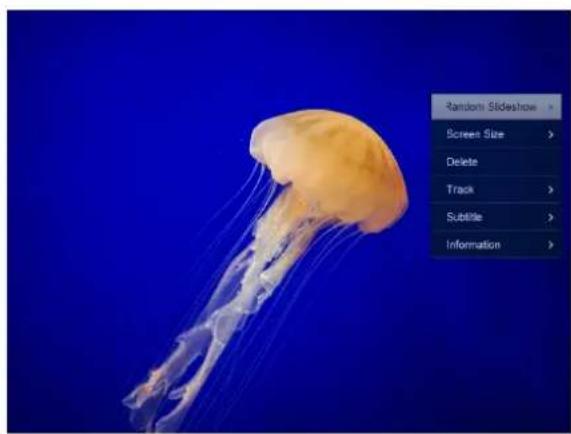The image size is (571, 434).
Task: Choose Delete from the options menu
Action: click(496, 162)
